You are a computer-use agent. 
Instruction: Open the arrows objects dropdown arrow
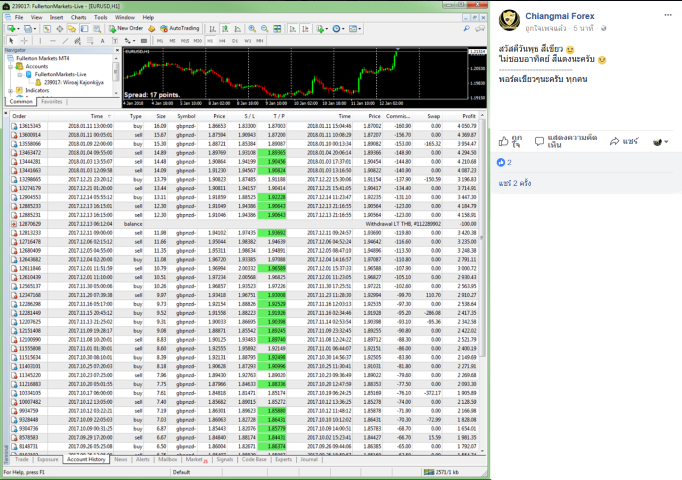(134, 41)
